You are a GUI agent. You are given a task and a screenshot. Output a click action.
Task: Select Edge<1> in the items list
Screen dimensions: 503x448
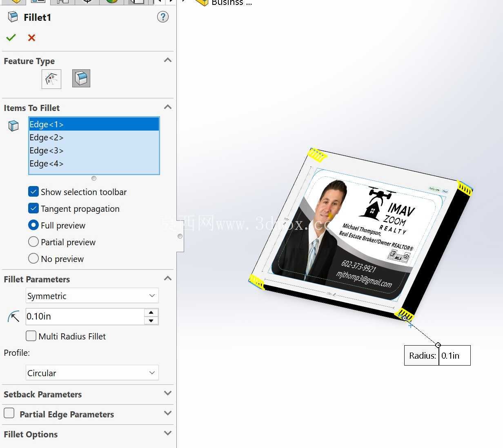94,124
